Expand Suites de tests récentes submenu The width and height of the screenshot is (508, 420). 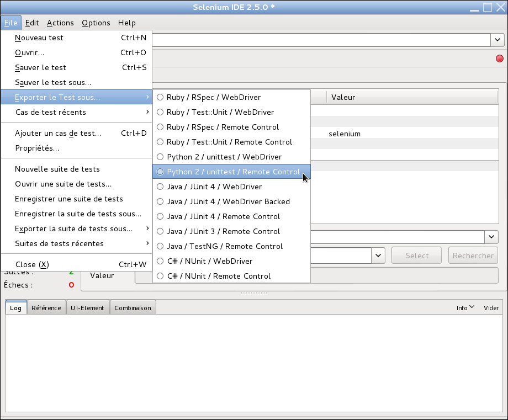[76, 243]
